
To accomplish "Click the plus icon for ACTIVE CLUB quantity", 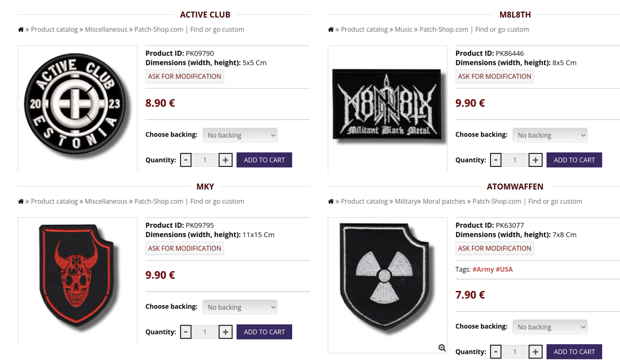I will tap(225, 160).
